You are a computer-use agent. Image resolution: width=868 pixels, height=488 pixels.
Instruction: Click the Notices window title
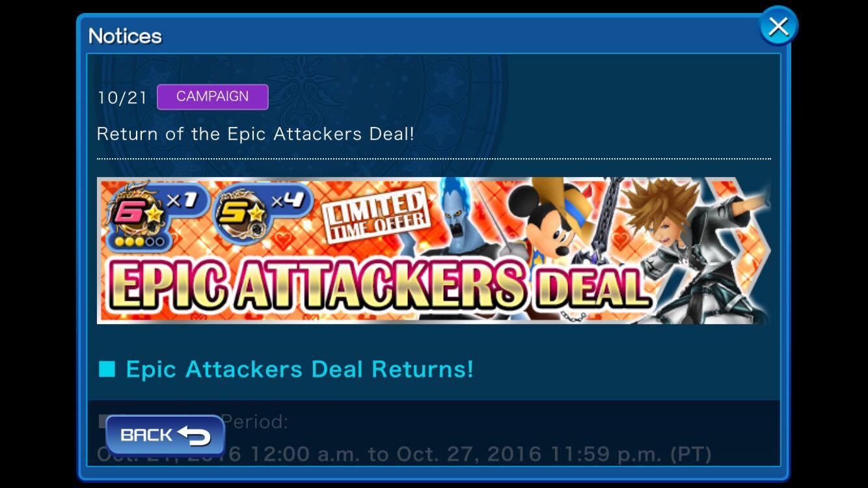[x=125, y=36]
